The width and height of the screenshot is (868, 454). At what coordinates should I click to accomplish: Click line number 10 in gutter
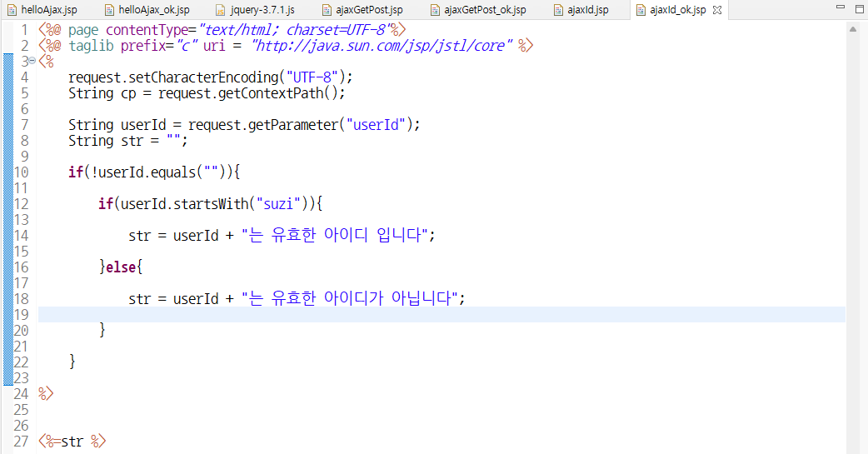(x=21, y=172)
